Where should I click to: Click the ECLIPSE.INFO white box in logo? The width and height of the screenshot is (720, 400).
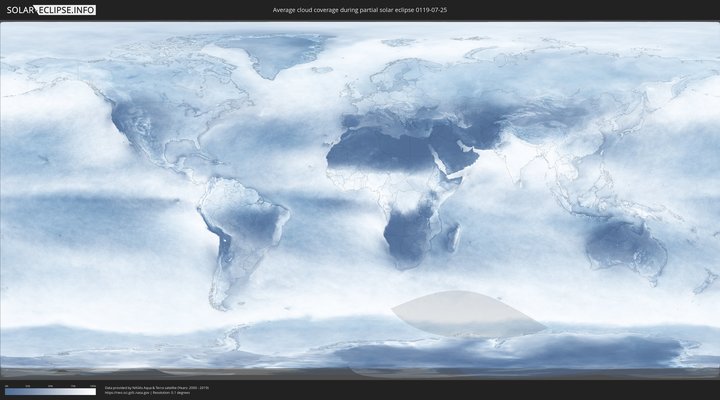(x=66, y=10)
